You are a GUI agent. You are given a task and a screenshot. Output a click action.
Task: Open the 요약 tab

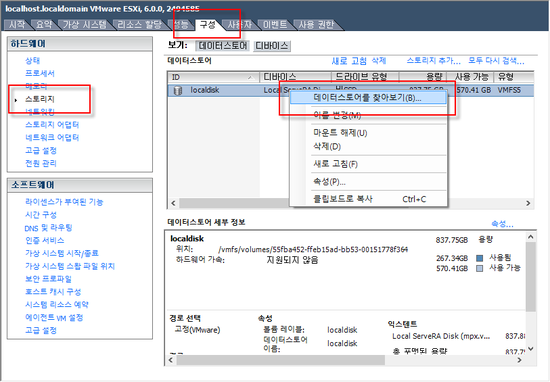[x=44, y=25]
